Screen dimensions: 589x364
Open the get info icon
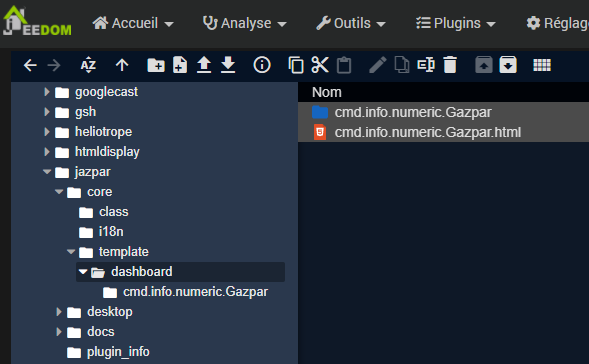262,65
